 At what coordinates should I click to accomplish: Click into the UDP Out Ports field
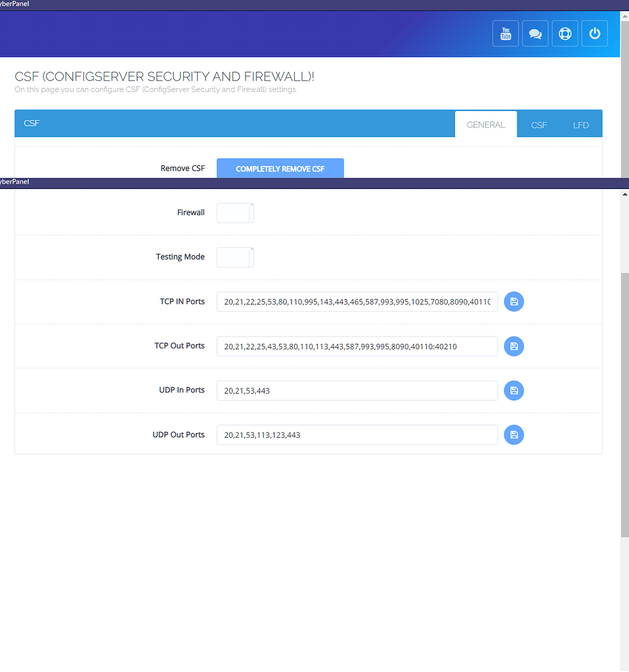[x=357, y=435]
